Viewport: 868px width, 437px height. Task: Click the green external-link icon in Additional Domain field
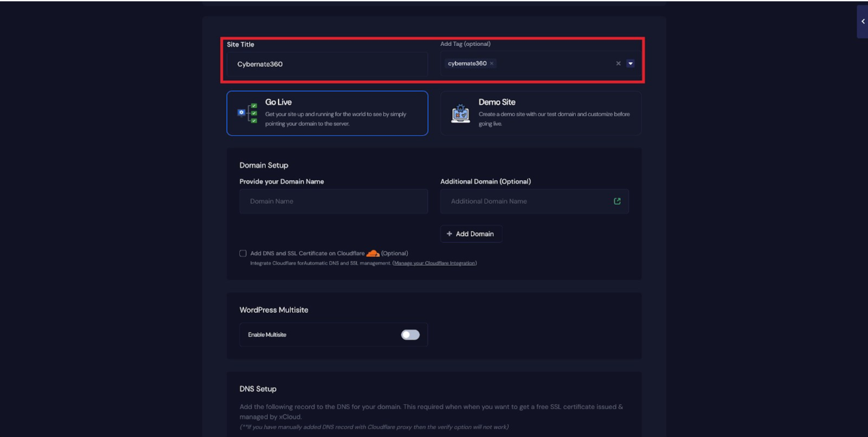coord(617,201)
